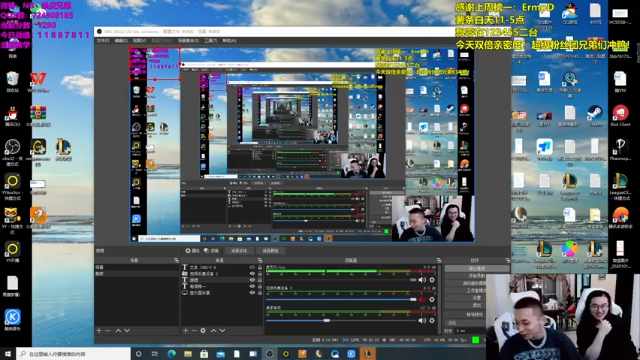The height and width of the screenshot is (360, 640).
Task: Open the 视图(V) menu
Action: coord(139,41)
